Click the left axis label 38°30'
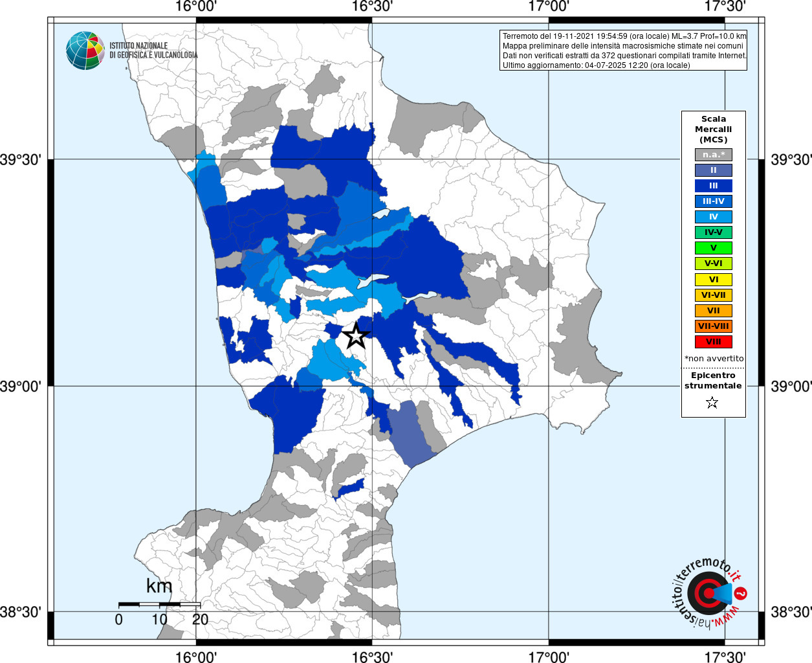Screen dimensions: 812x663 [21, 612]
